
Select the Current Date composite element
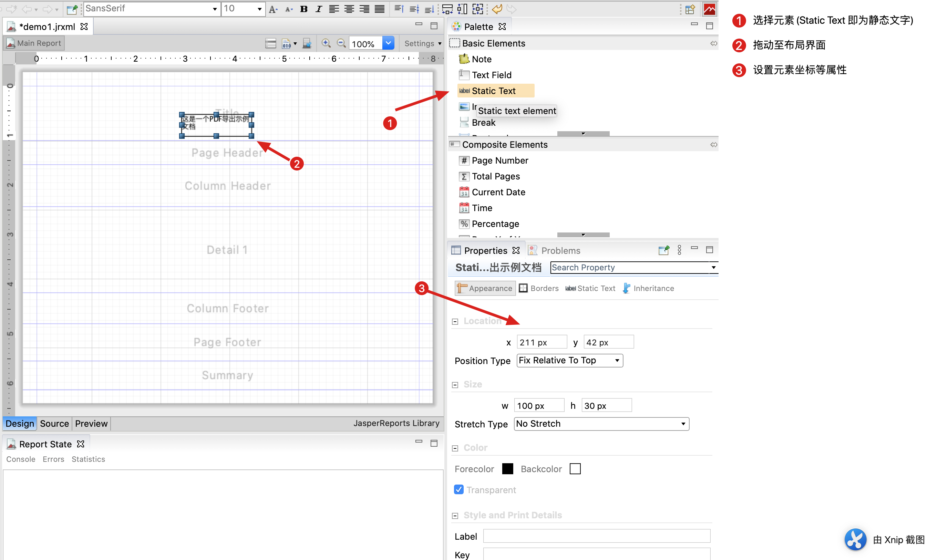pyautogui.click(x=498, y=192)
